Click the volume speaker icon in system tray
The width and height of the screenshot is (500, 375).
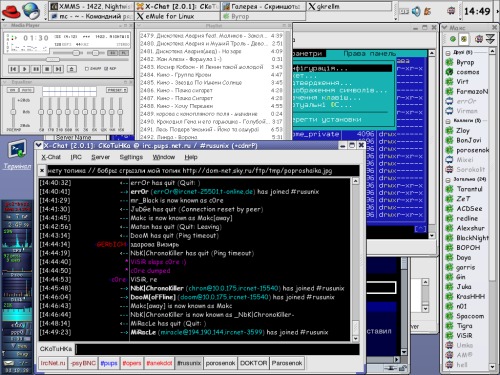click(416, 12)
